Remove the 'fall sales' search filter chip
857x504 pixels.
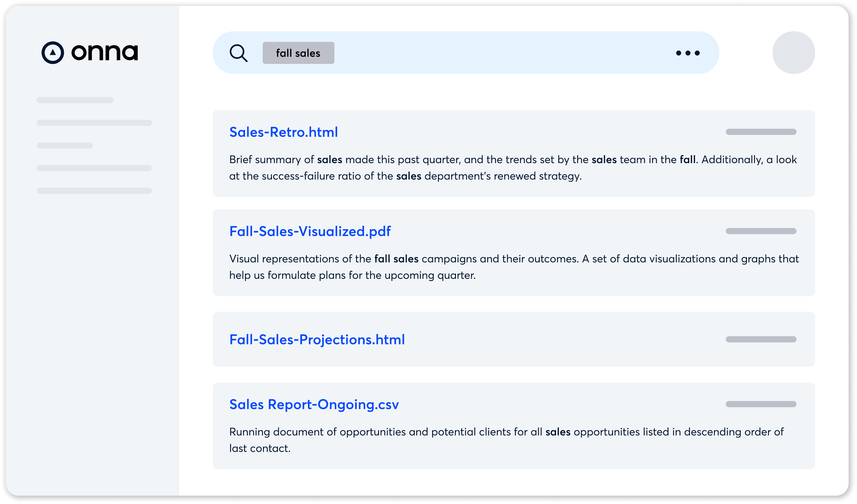click(298, 53)
